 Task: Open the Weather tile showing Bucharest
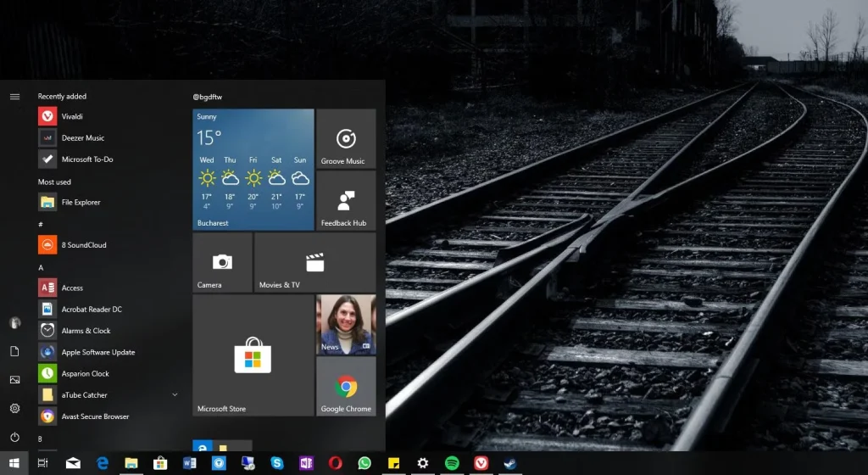click(x=253, y=170)
